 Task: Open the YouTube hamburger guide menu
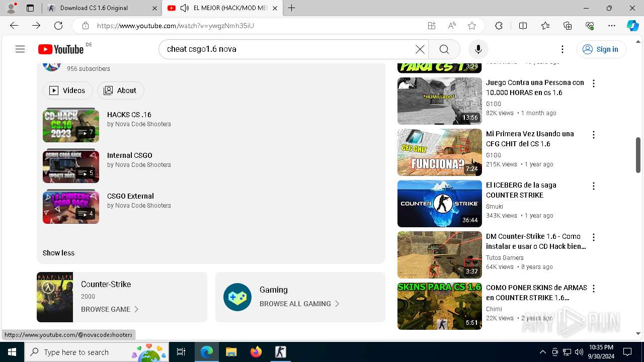20,49
